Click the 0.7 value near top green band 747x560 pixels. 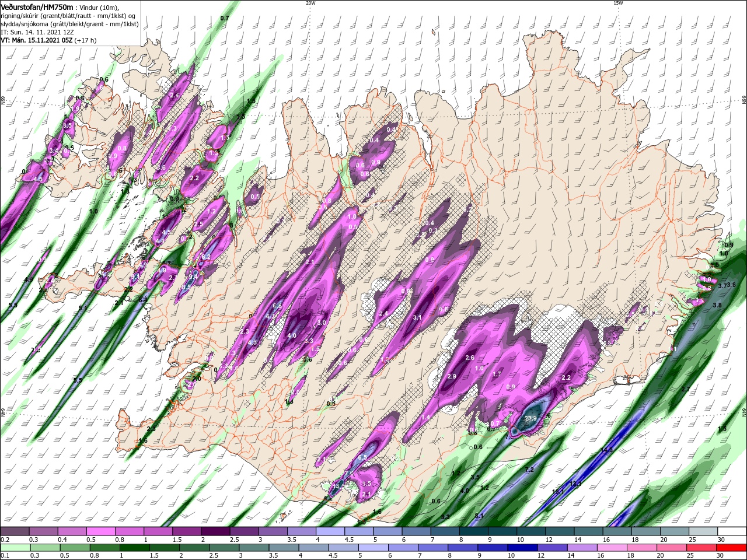pos(225,19)
